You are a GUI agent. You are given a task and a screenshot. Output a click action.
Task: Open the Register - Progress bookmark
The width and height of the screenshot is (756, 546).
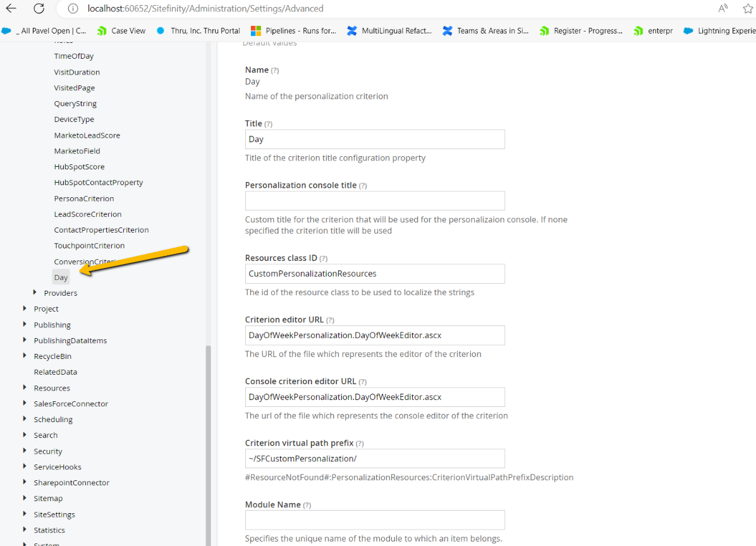(x=581, y=31)
